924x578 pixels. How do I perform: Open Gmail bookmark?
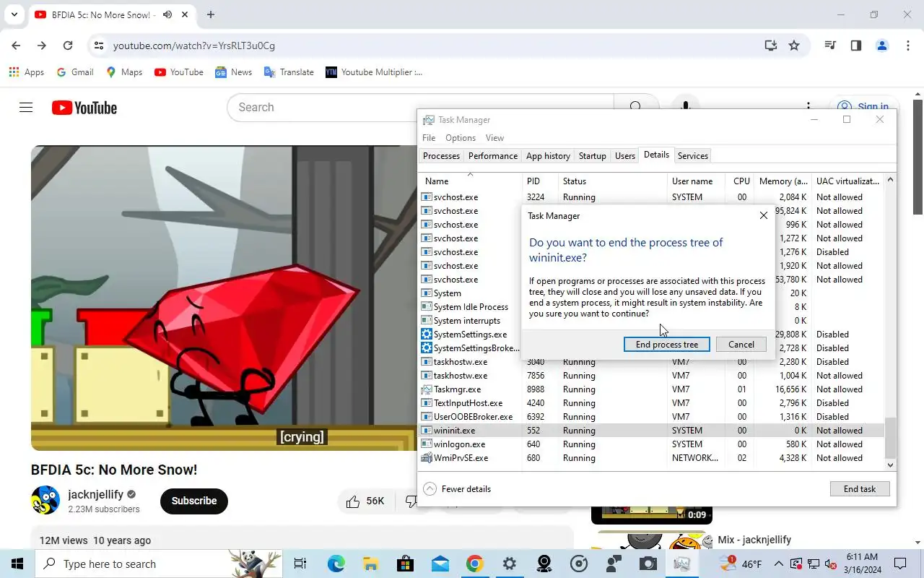[x=75, y=72]
